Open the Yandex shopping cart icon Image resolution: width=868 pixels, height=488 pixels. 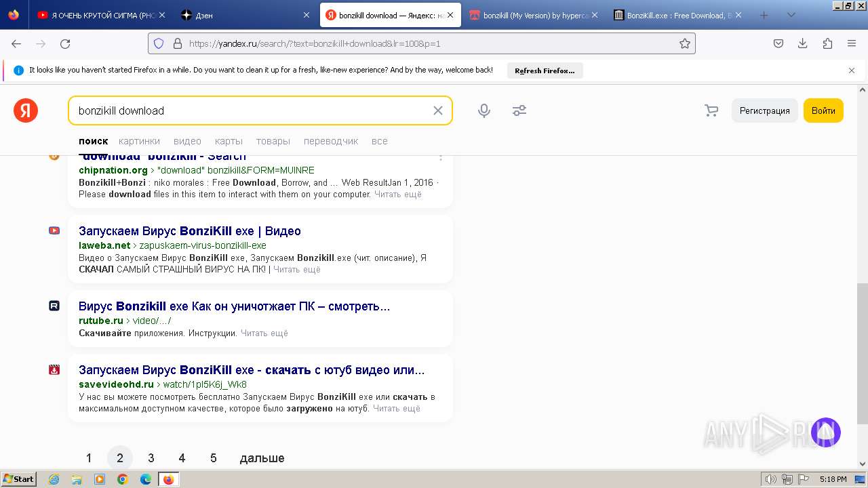[x=711, y=110]
